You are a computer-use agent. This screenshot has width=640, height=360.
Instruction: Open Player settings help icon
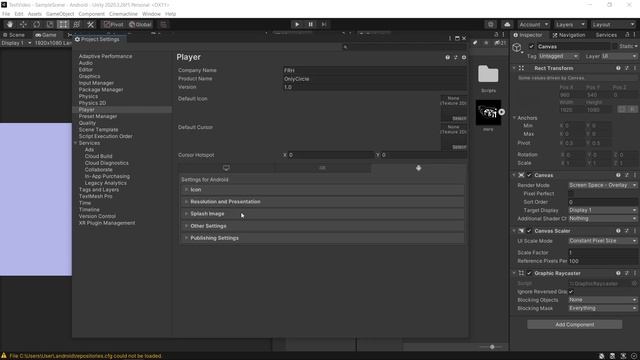coord(448,58)
